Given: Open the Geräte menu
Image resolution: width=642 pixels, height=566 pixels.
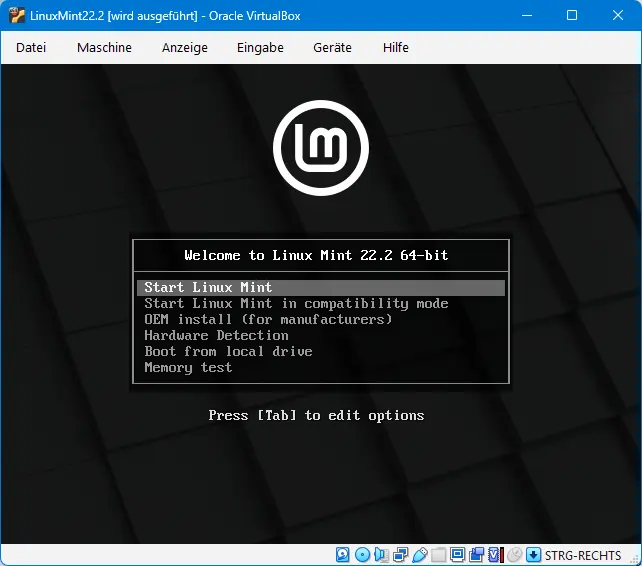Looking at the screenshot, I should point(332,48).
